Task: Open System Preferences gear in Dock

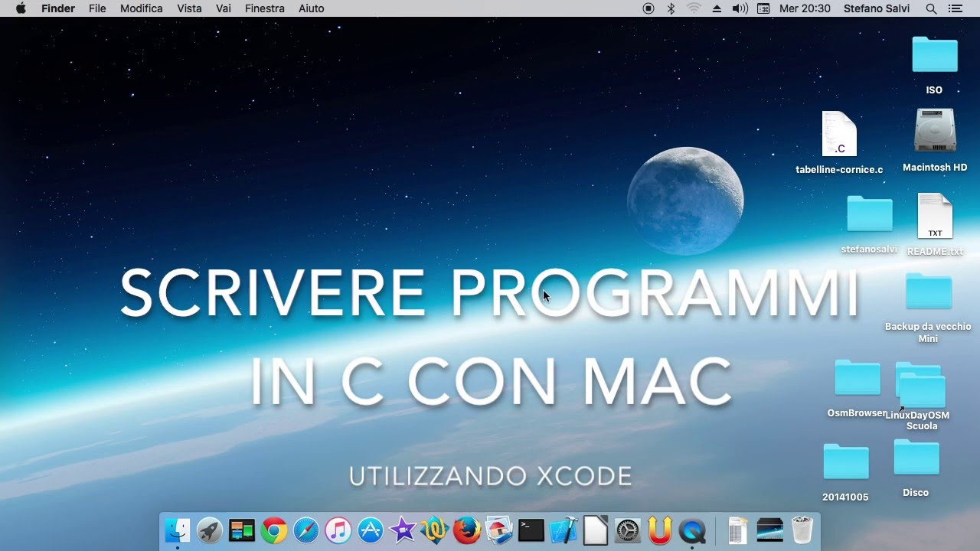Action: pos(627,530)
